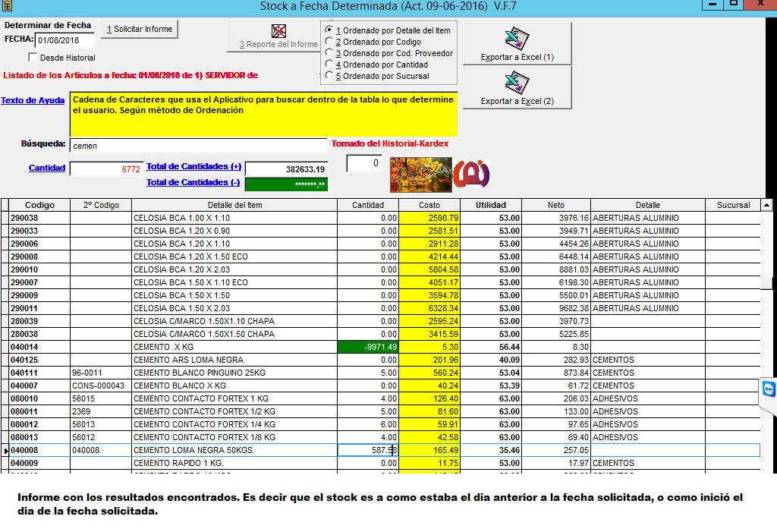Click the Cantidad field showing 6772

[106, 169]
